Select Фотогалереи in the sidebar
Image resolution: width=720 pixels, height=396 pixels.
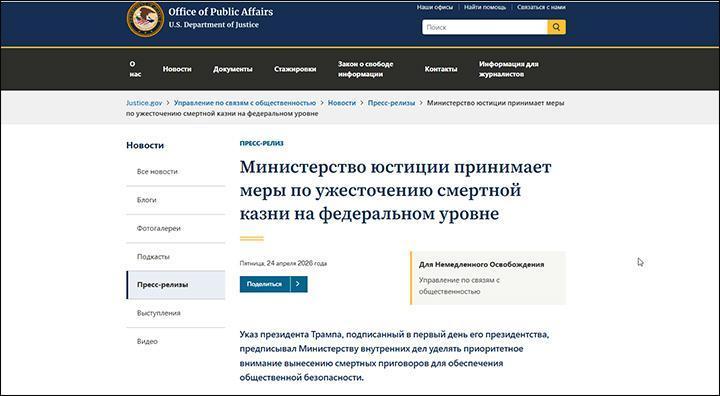175,228
